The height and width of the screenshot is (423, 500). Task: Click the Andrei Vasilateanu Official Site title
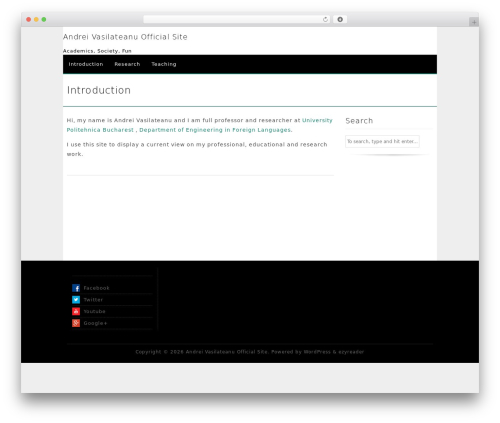pos(125,37)
